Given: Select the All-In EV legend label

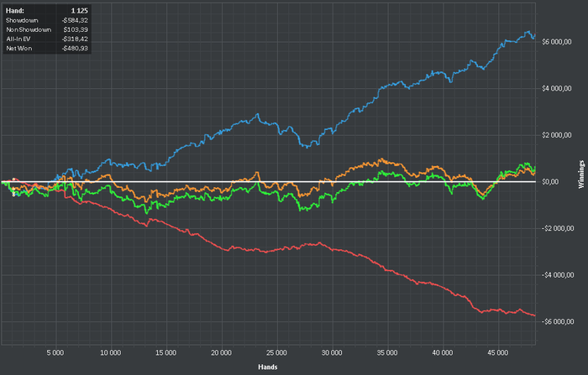Looking at the screenshot, I should 18,39.
